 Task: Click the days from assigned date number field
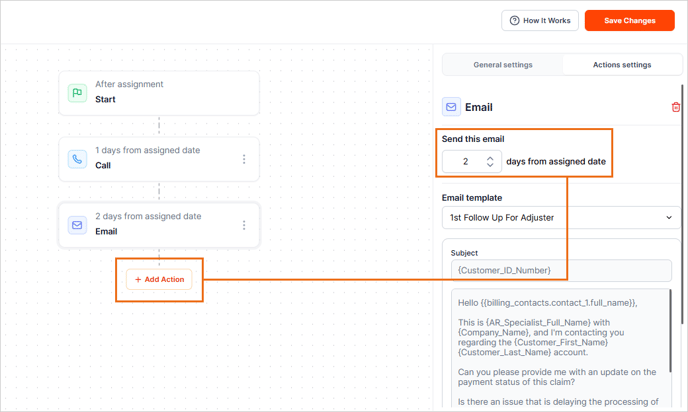[x=465, y=161]
